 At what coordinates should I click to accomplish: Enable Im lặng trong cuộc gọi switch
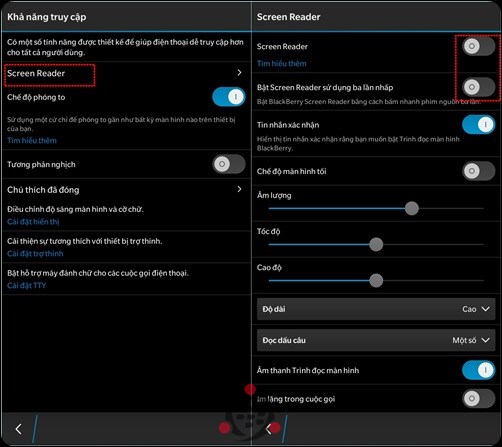pos(479,398)
